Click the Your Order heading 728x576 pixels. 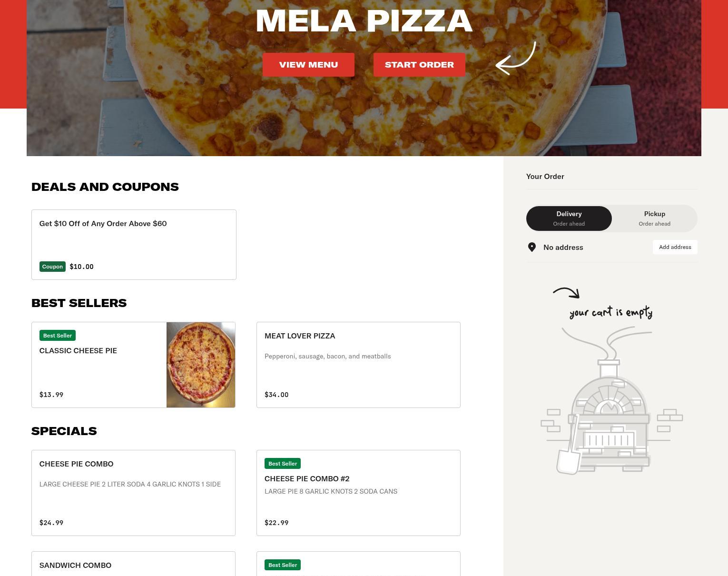[545, 177]
